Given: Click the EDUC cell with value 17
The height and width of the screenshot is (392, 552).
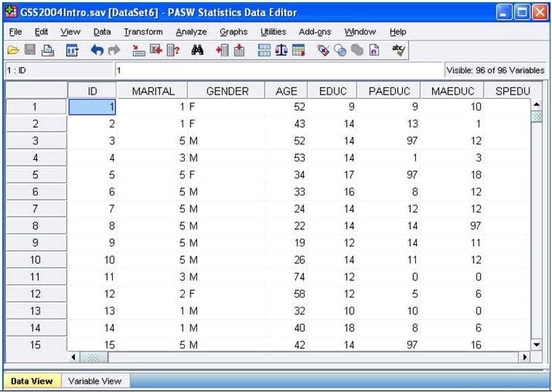Looking at the screenshot, I should coord(332,175).
